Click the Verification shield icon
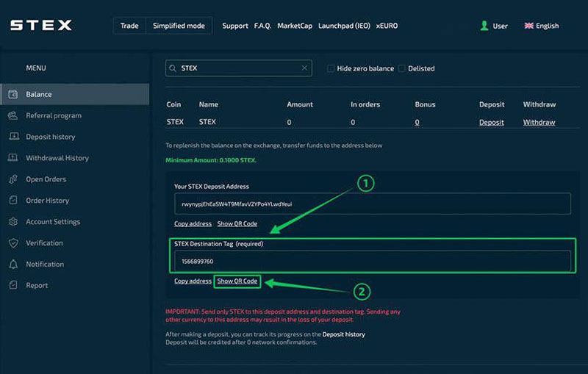This screenshot has width=588, height=374. tap(13, 242)
